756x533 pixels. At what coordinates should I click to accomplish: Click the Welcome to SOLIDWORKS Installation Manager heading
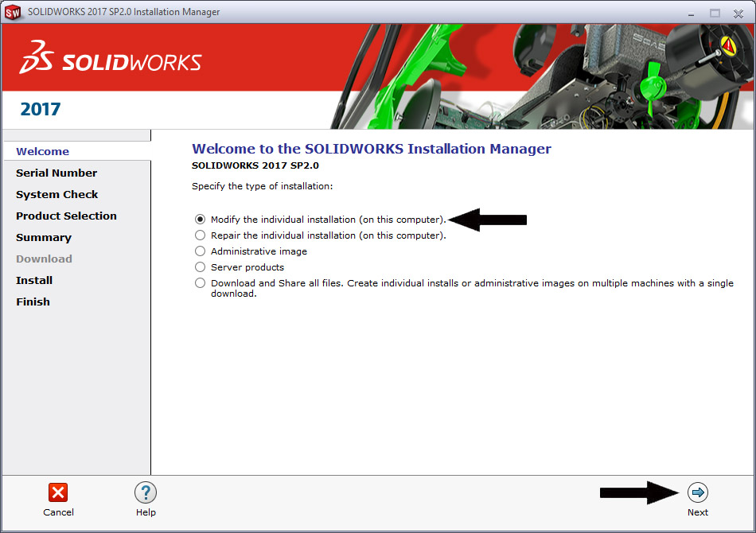(x=372, y=149)
